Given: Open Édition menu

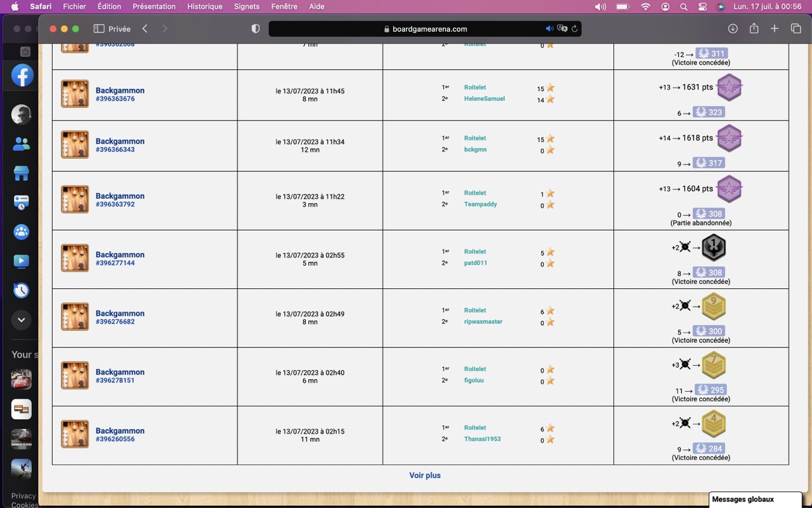Looking at the screenshot, I should point(109,6).
